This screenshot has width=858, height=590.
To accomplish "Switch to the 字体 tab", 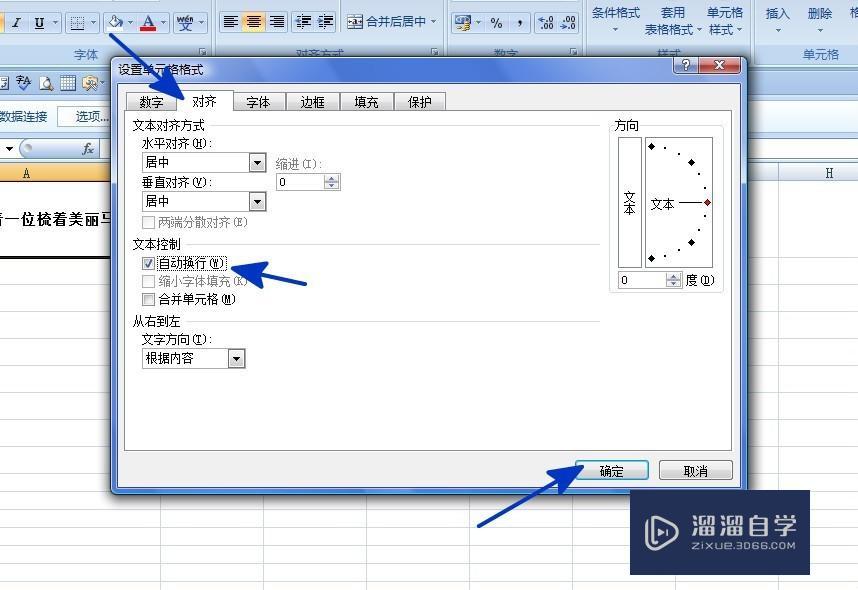I will pos(258,102).
